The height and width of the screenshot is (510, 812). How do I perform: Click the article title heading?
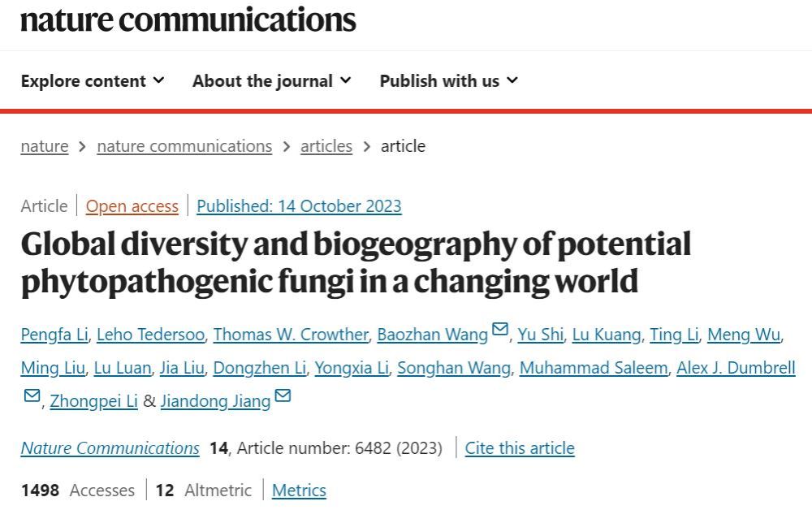(x=356, y=262)
